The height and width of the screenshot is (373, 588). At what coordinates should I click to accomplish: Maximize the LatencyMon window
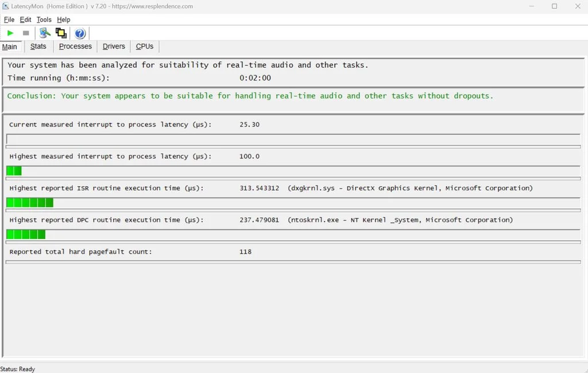pyautogui.click(x=555, y=6)
